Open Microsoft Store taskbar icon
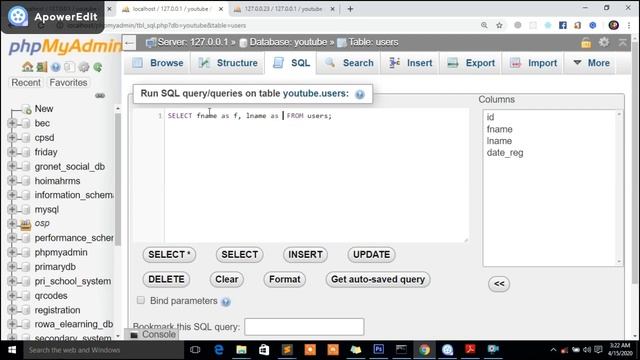The image size is (640, 360). coord(264,350)
